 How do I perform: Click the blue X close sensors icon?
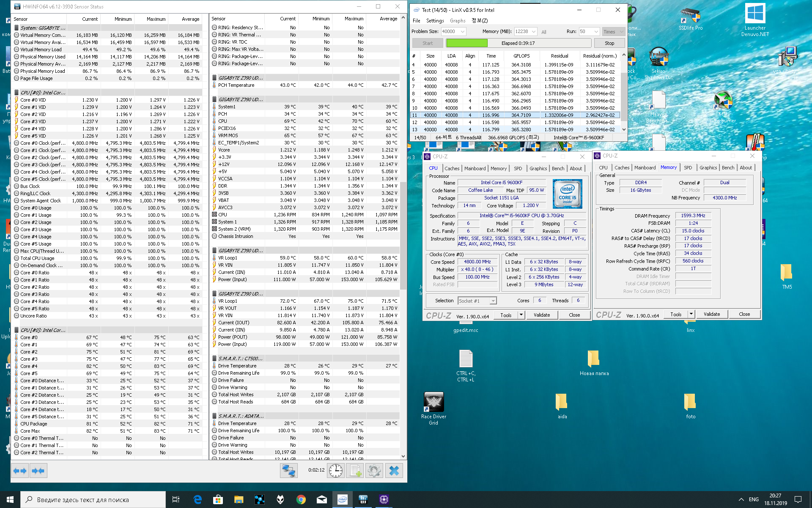tap(394, 471)
